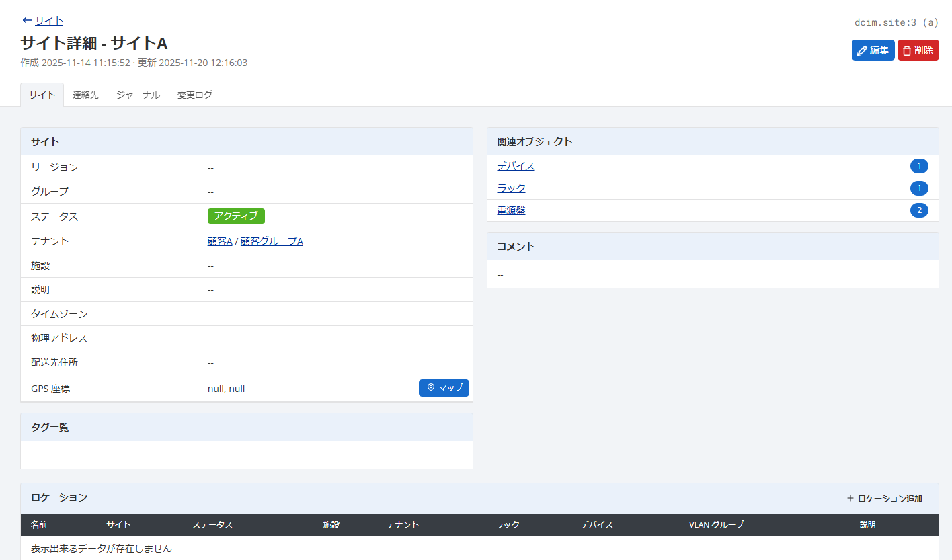Click the 編集 button

[x=873, y=50]
